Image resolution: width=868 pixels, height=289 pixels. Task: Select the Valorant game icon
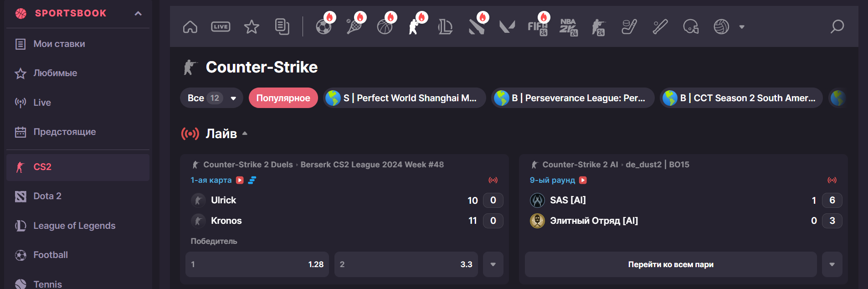pos(507,27)
